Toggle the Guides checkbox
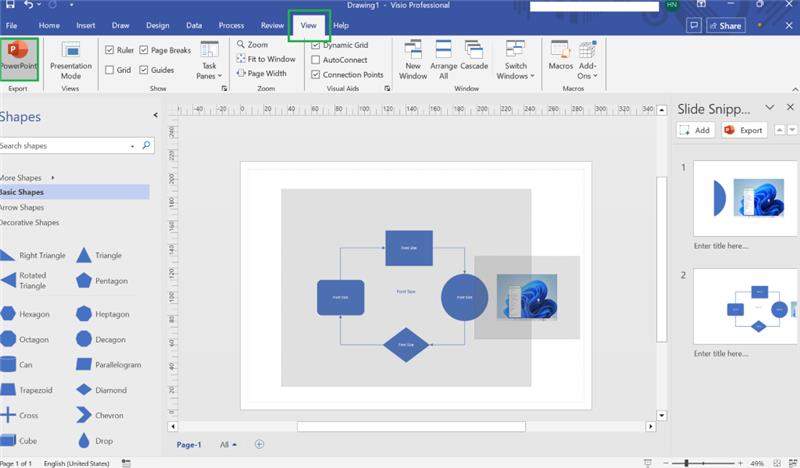Screen dimensions: 800x468 click(x=143, y=70)
